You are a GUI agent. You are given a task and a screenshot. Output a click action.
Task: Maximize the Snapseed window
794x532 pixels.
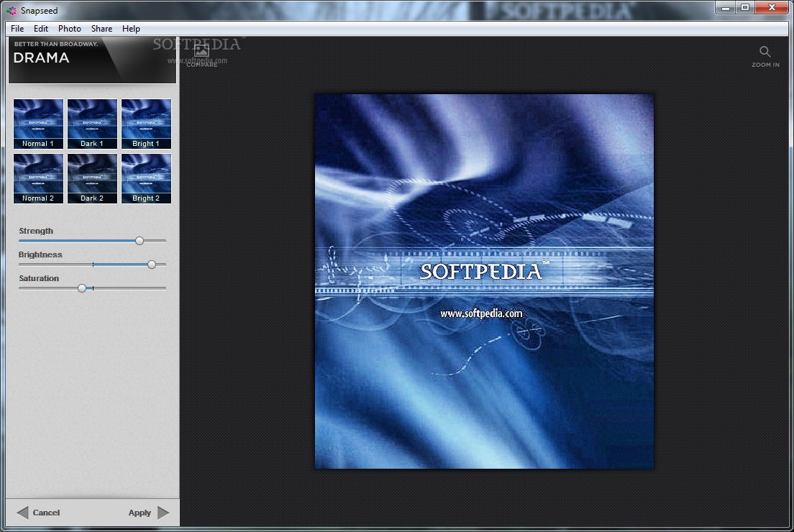745,8
